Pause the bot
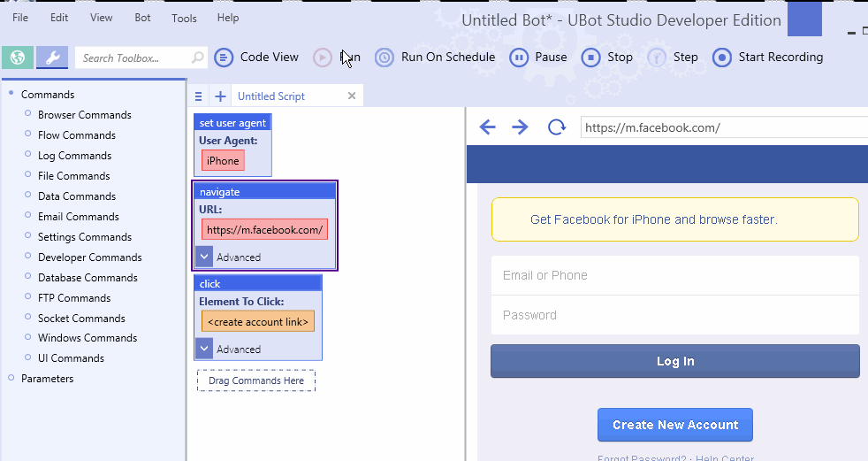Image resolution: width=868 pixels, height=461 pixels. pyautogui.click(x=538, y=57)
